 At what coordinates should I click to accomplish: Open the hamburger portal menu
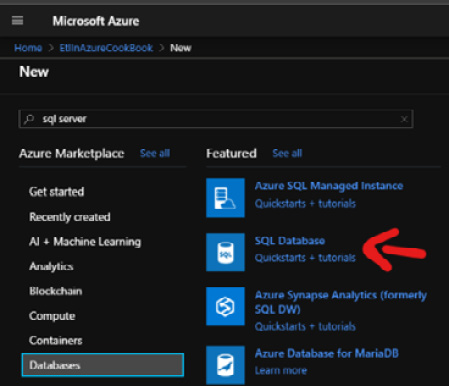point(17,21)
